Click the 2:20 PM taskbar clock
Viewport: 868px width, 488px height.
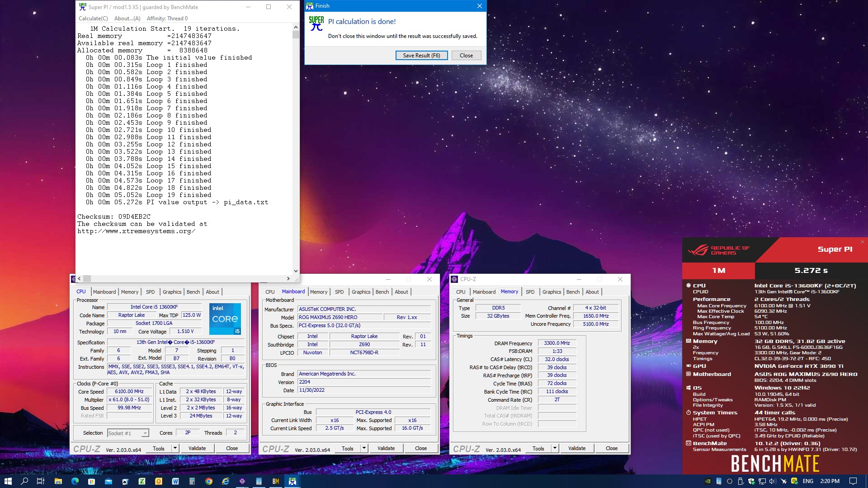(x=830, y=481)
